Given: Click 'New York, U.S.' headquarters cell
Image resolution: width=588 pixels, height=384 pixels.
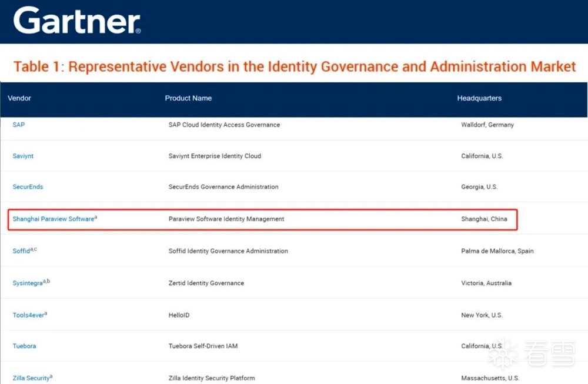Looking at the screenshot, I should 482,315.
